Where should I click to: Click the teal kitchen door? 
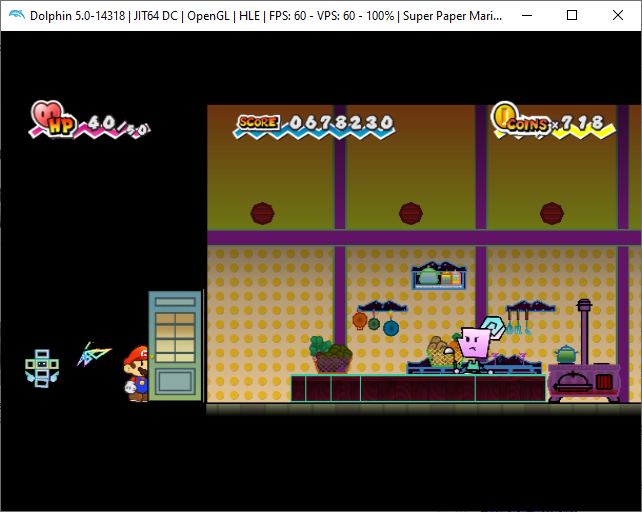coord(175,346)
